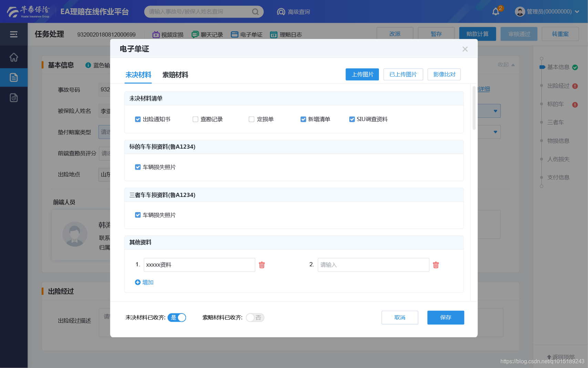Image resolution: width=588 pixels, height=368 pixels.
Task: Uncheck 车辆损失照片 under 标的车车损资料
Action: click(x=138, y=167)
